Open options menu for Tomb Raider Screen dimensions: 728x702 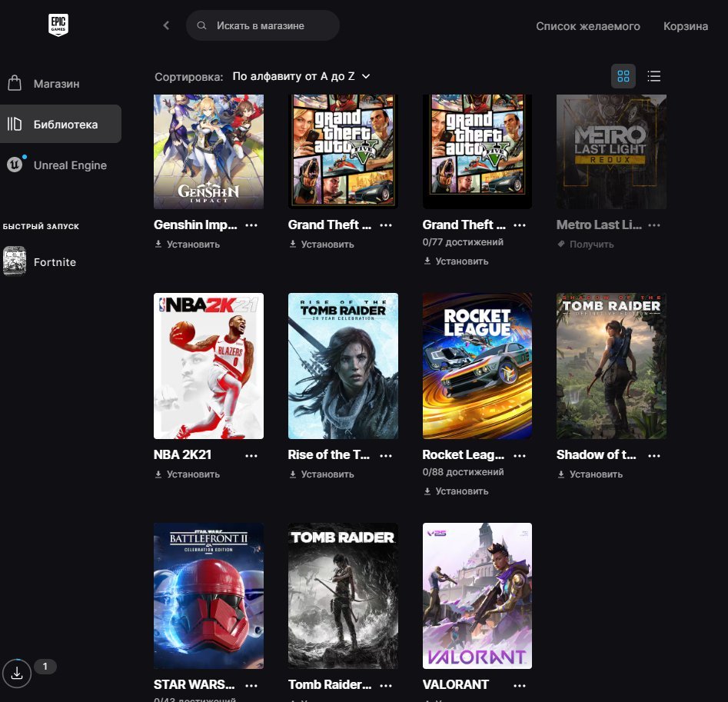click(386, 685)
